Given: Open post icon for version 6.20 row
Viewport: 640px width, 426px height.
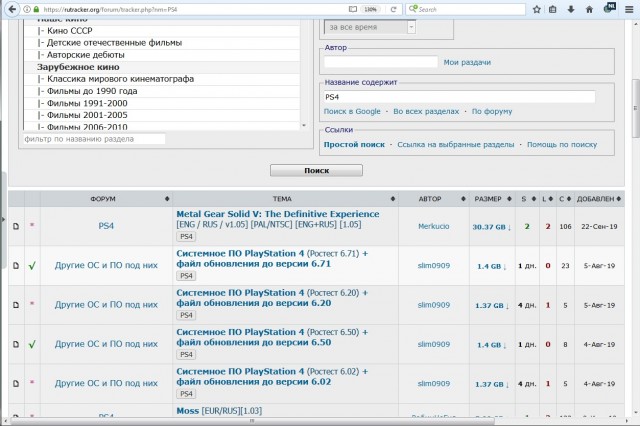Looking at the screenshot, I should pos(16,305).
